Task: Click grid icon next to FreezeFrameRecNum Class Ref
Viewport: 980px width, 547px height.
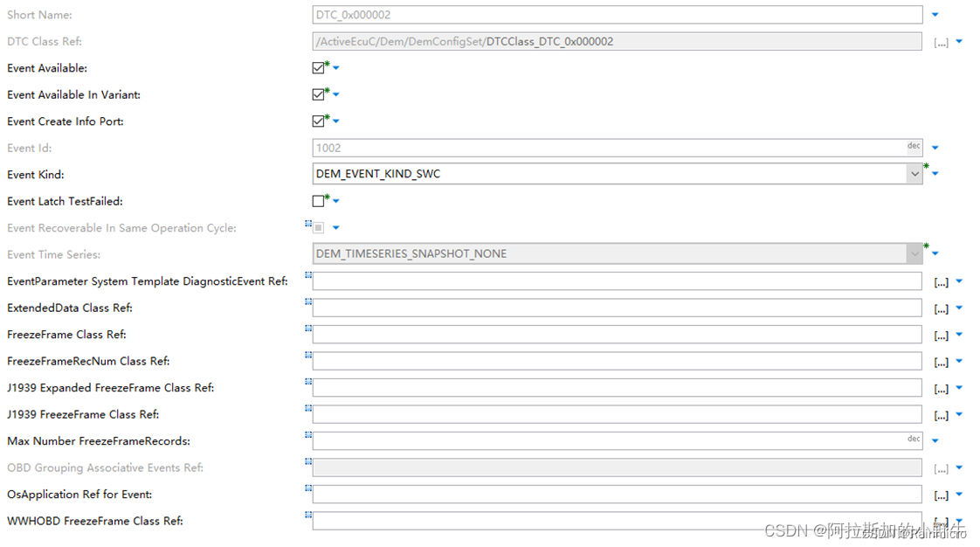Action: [307, 356]
